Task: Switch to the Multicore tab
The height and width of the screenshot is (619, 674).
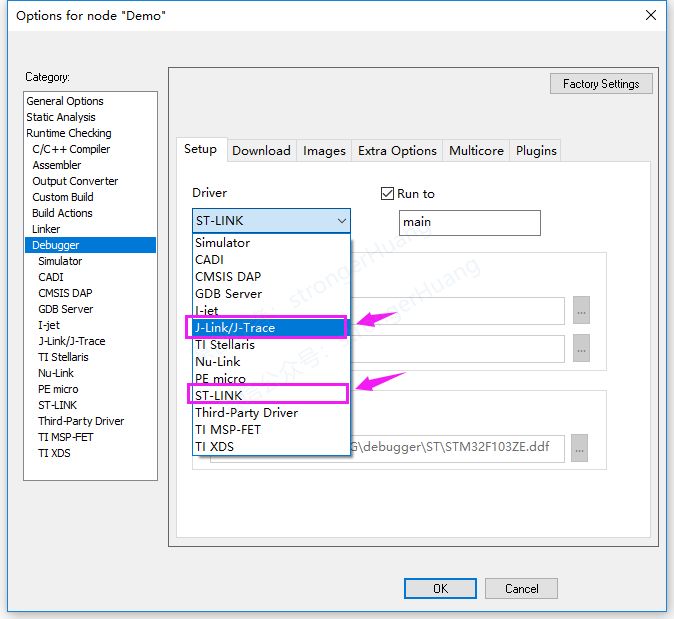Action: (476, 151)
